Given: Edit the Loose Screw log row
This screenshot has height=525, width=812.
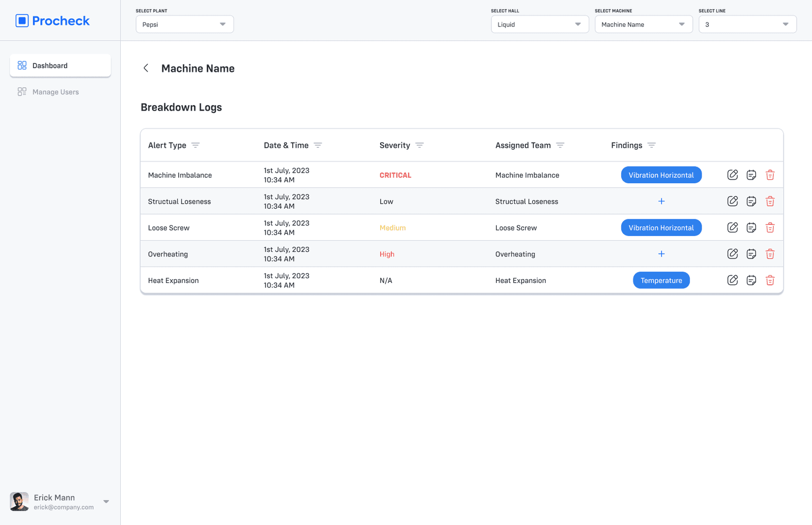Looking at the screenshot, I should [x=732, y=227].
